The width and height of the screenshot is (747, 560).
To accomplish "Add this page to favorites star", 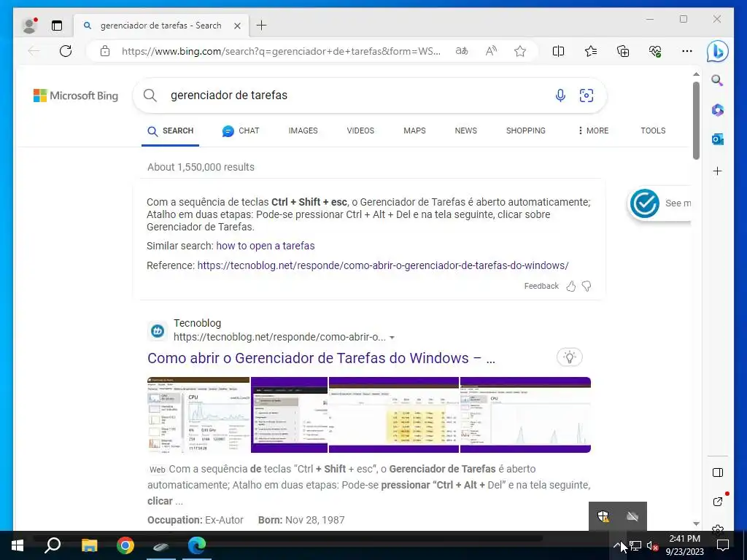I will 519,51.
